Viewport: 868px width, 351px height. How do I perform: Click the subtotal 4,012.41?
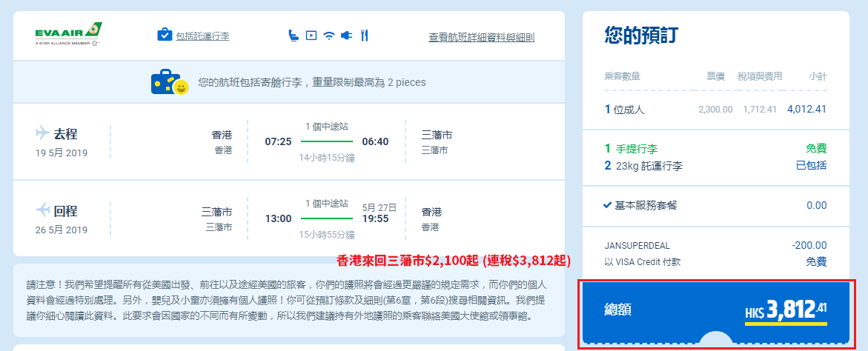pos(806,110)
